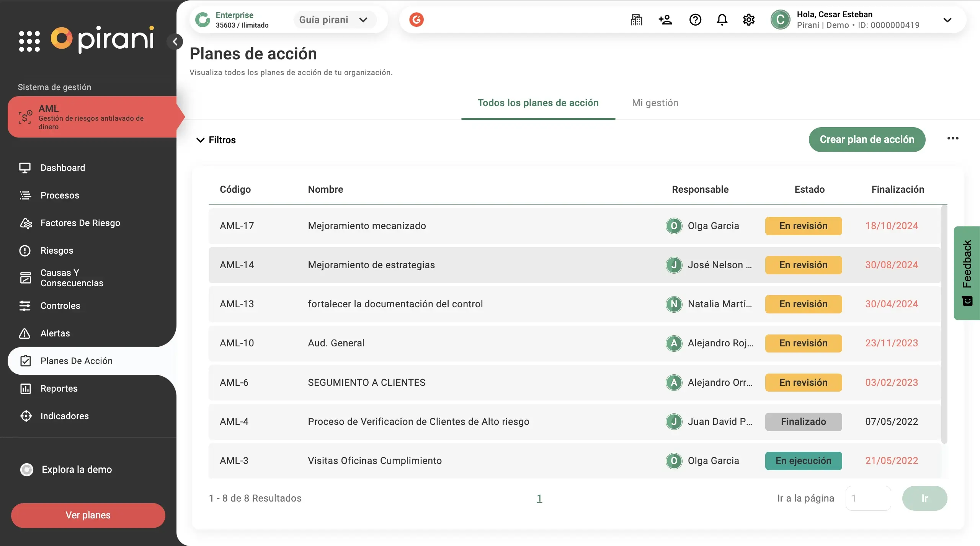This screenshot has width=980, height=546.
Task: Click Crear plan de acción button
Action: tap(867, 139)
